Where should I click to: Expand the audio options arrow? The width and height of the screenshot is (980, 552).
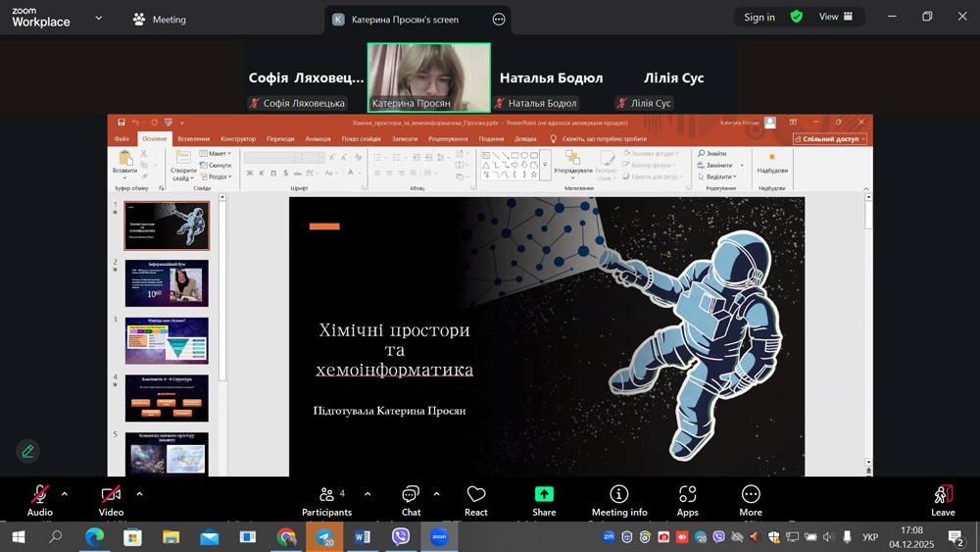click(x=65, y=494)
